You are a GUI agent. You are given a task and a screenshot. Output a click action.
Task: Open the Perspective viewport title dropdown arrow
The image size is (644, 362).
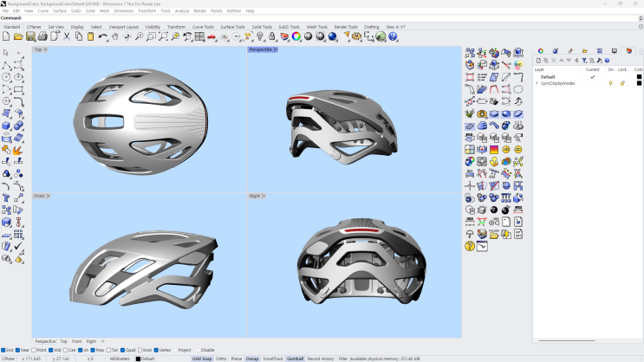point(276,49)
